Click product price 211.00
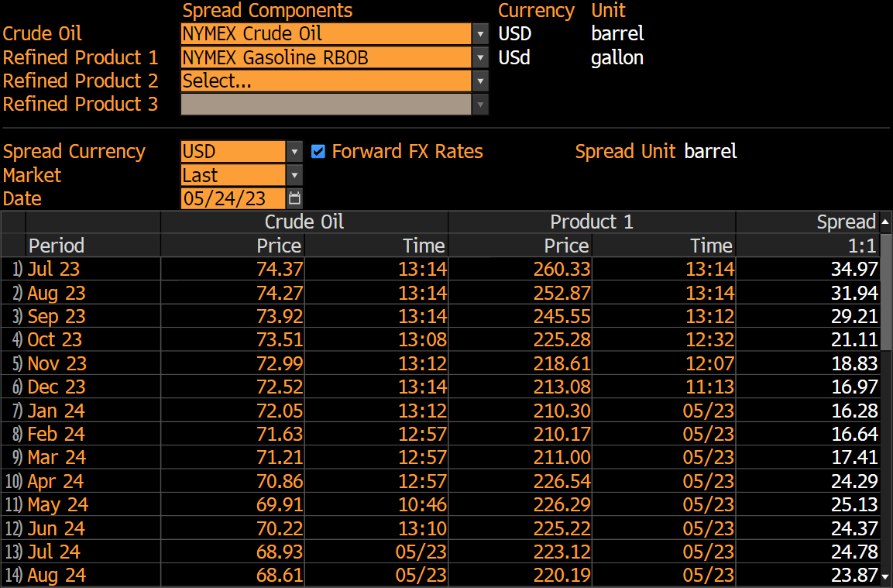Screen dimensions: 893x588 [562, 458]
